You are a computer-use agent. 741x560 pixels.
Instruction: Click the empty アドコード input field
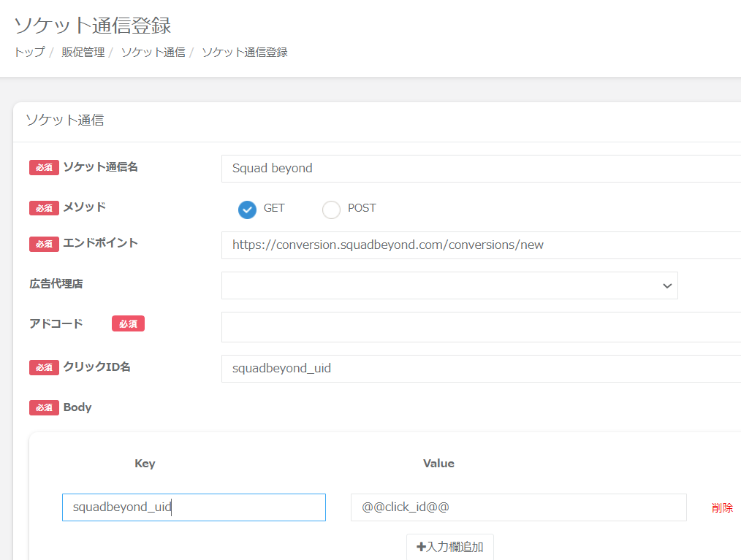point(481,327)
